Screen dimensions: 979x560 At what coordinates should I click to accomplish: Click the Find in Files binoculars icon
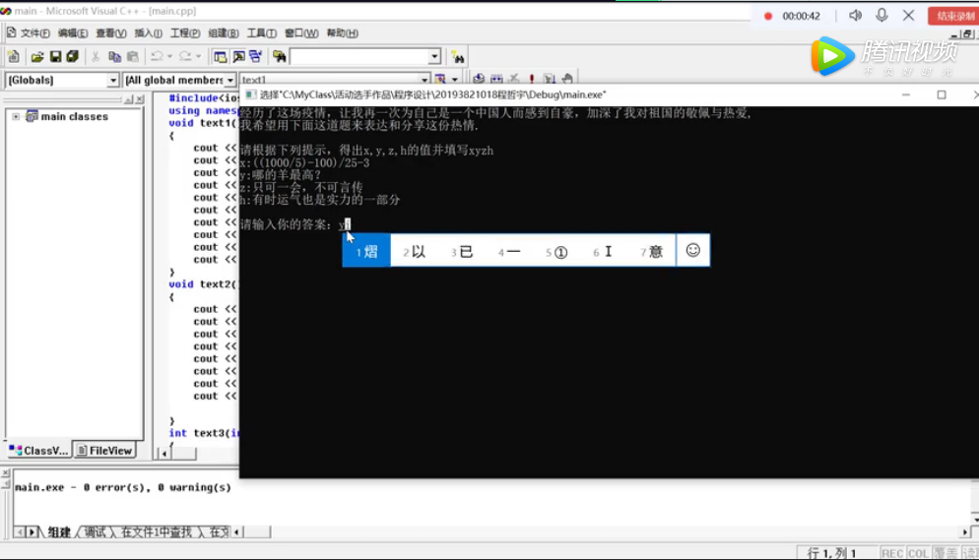point(280,57)
